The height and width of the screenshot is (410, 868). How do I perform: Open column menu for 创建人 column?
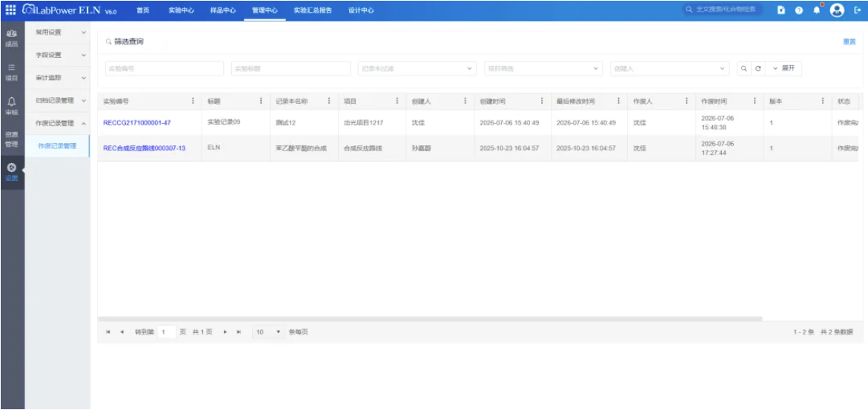pyautogui.click(x=465, y=101)
